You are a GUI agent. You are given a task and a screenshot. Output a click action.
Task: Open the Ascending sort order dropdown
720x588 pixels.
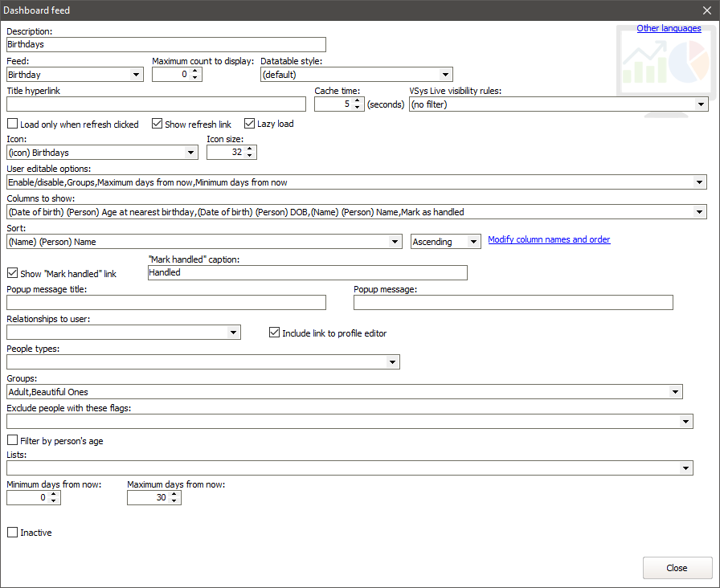[x=472, y=242]
